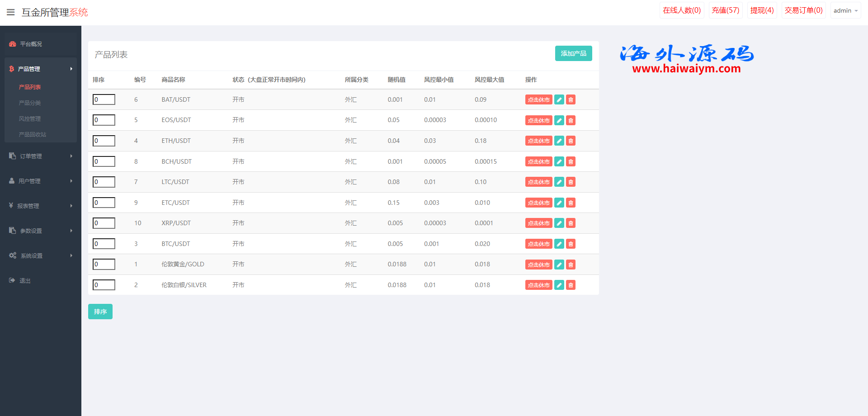Click the sort order field for BAT/USDT
The height and width of the screenshot is (416, 868).
[104, 99]
